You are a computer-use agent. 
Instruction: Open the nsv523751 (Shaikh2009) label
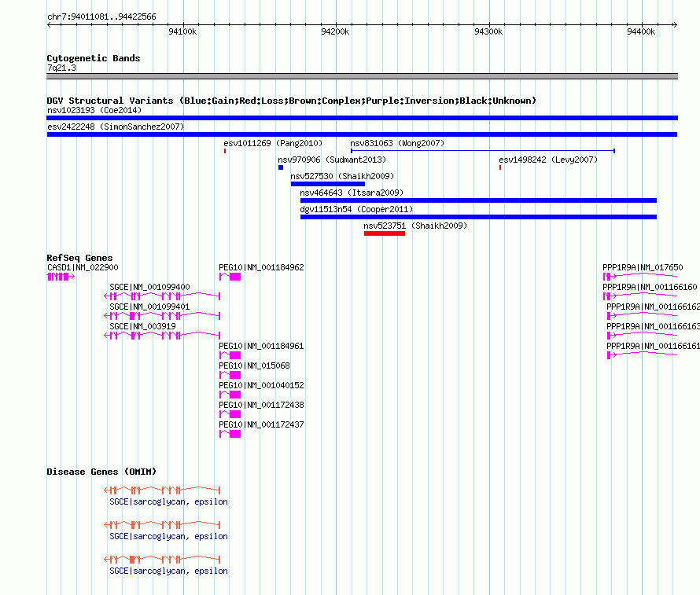point(415,226)
